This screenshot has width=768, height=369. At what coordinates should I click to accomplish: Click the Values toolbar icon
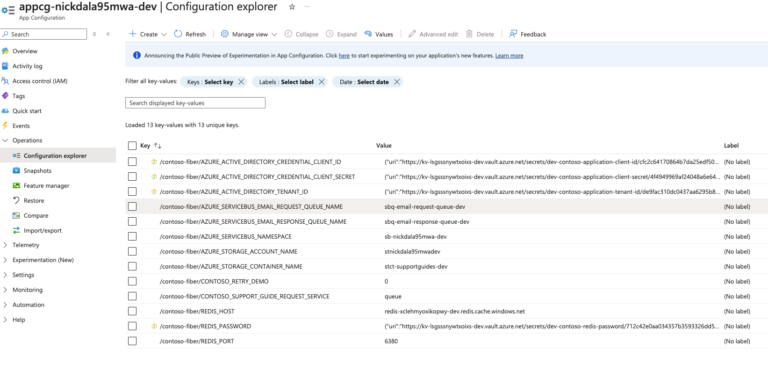coord(368,34)
